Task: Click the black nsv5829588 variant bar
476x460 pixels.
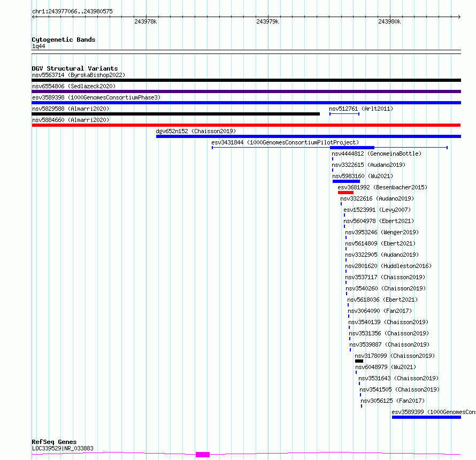Action: 176,114
